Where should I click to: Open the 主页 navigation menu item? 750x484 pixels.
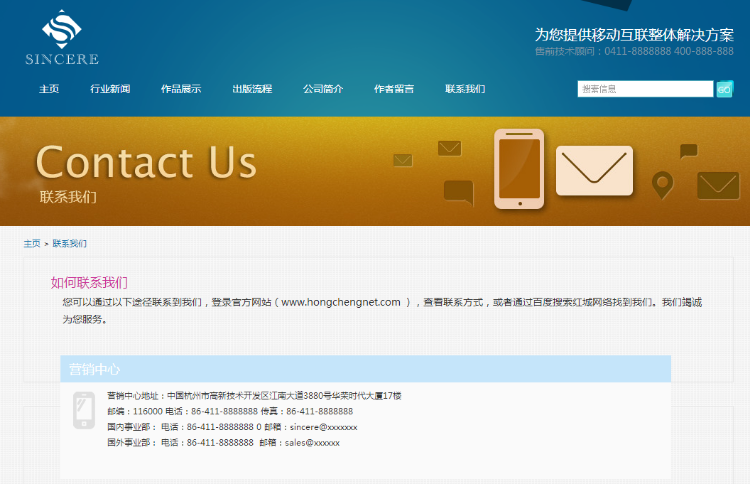[49, 89]
